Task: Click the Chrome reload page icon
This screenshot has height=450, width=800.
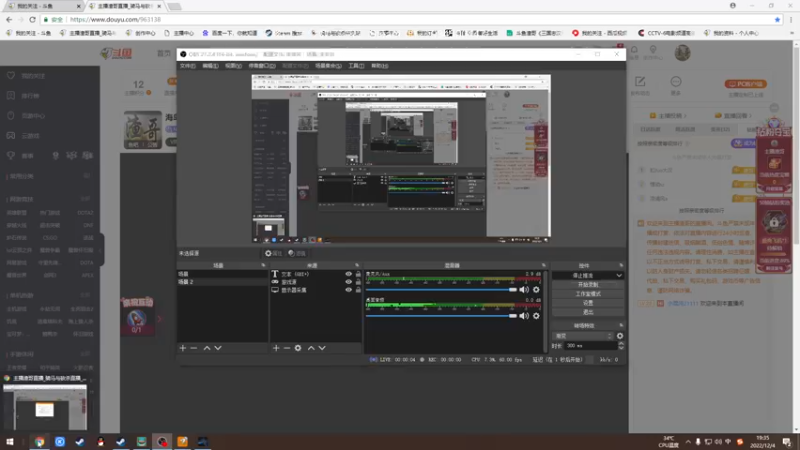Action: 33,19
